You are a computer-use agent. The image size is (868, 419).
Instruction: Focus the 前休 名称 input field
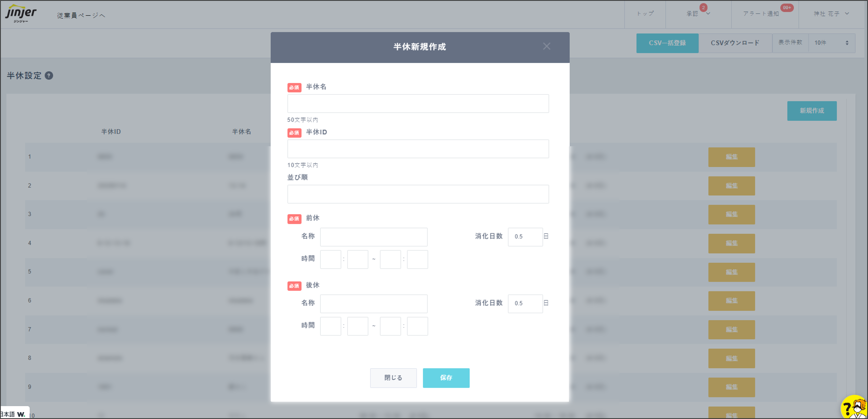(374, 237)
